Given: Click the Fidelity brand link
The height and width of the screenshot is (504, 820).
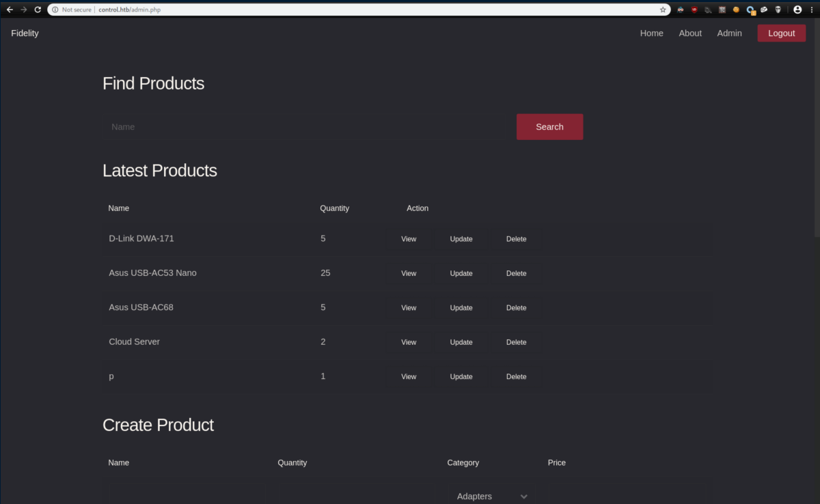Looking at the screenshot, I should 25,33.
